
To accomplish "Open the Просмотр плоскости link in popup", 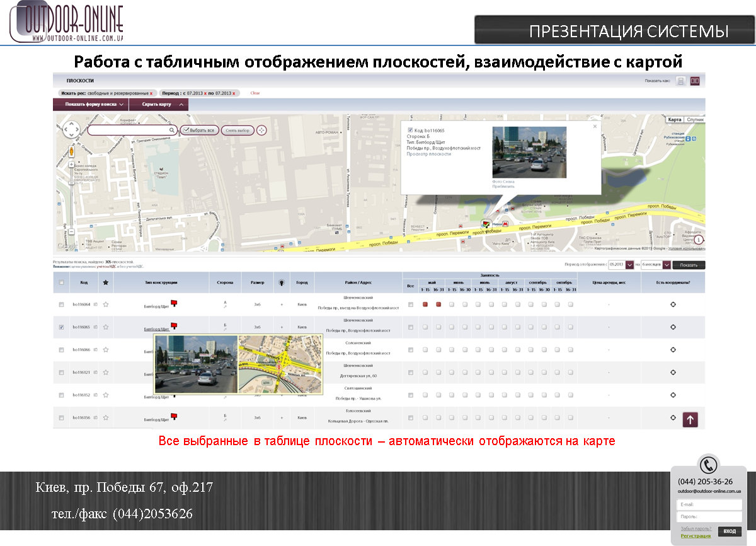I will tap(428, 154).
